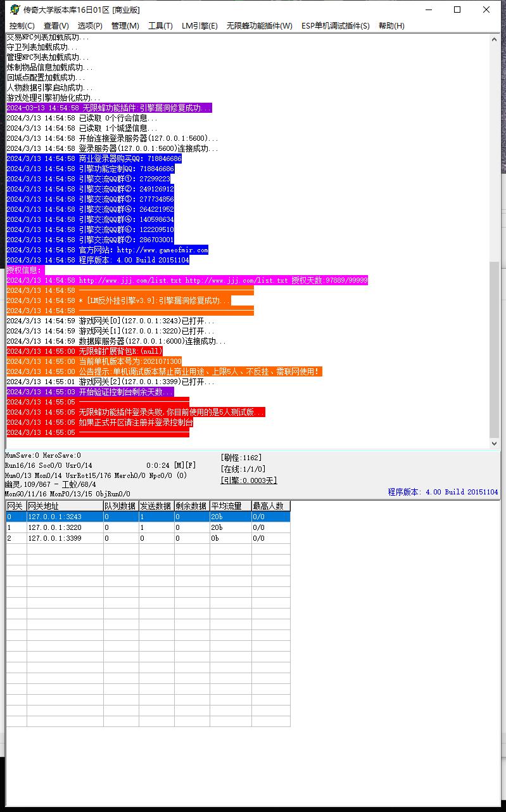The width and height of the screenshot is (506, 812).
Task: Select gateway row 127.0.0.1:3243
Action: pos(148,517)
